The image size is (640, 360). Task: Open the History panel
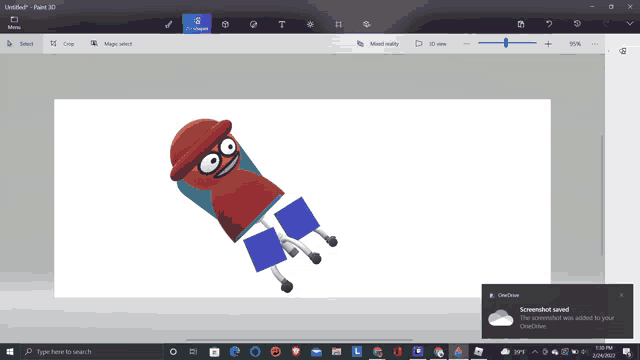point(577,24)
